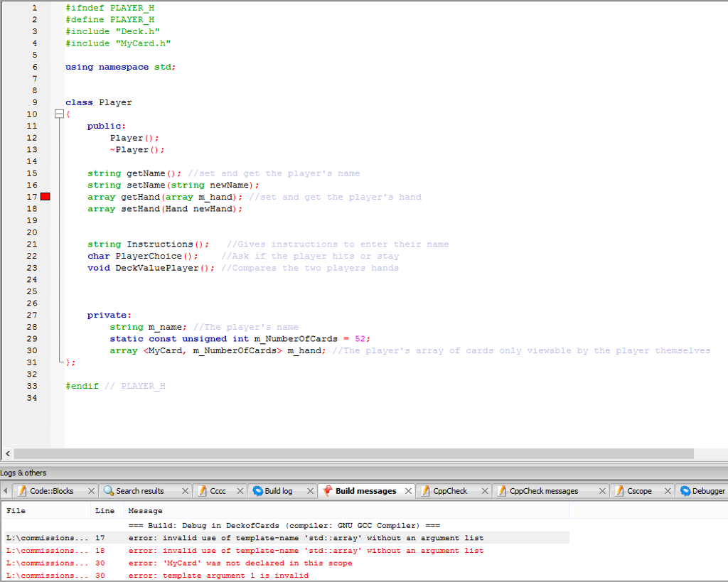Viewport: 728px width, 582px height.
Task: Collapse the Player class code fold
Action: (x=59, y=114)
